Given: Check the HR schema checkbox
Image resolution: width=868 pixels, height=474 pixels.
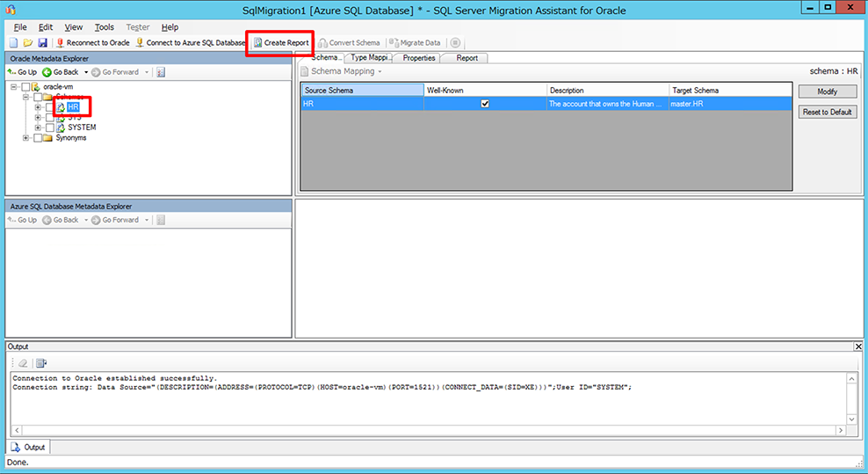Looking at the screenshot, I should (x=50, y=107).
